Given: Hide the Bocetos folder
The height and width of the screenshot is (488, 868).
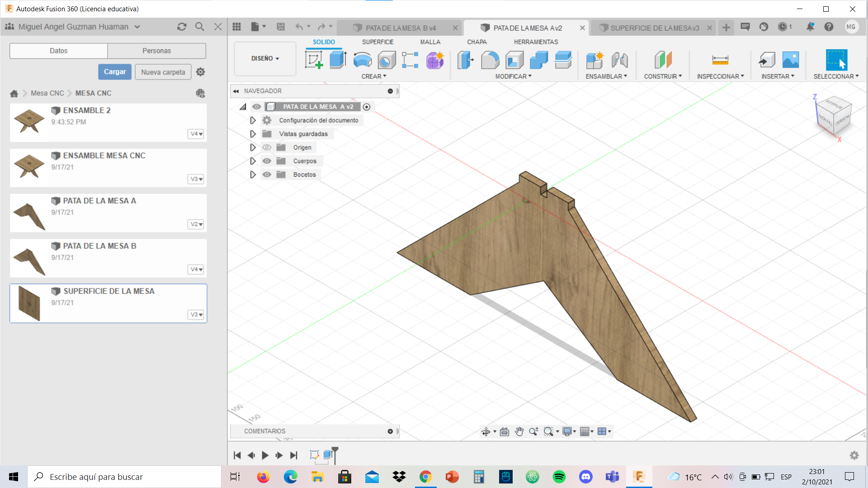Looking at the screenshot, I should coord(267,174).
